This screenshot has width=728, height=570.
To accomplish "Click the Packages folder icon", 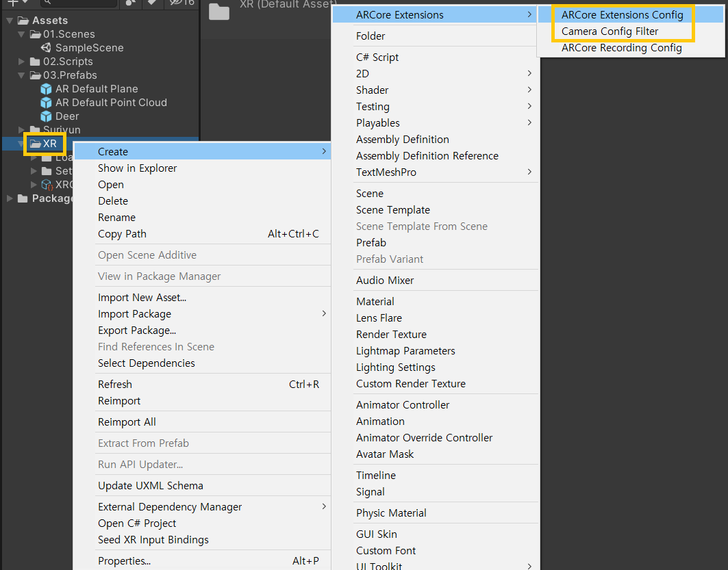I will 23,198.
